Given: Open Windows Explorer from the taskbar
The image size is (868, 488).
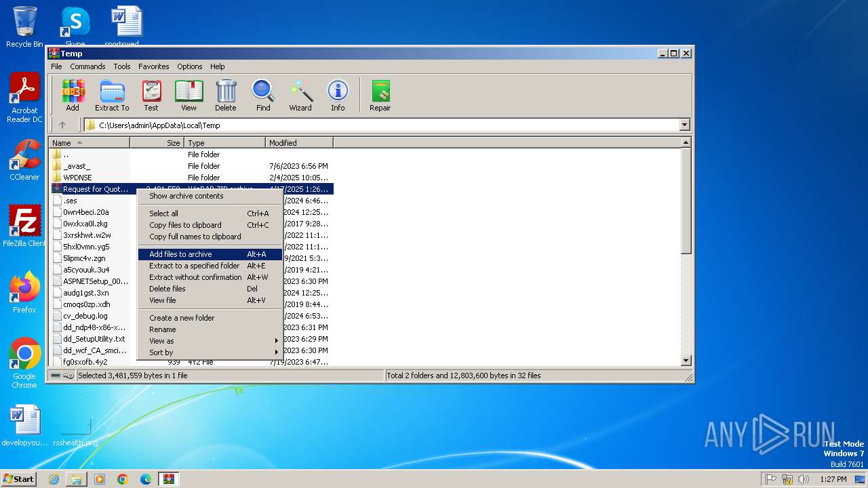Looking at the screenshot, I should (77, 479).
